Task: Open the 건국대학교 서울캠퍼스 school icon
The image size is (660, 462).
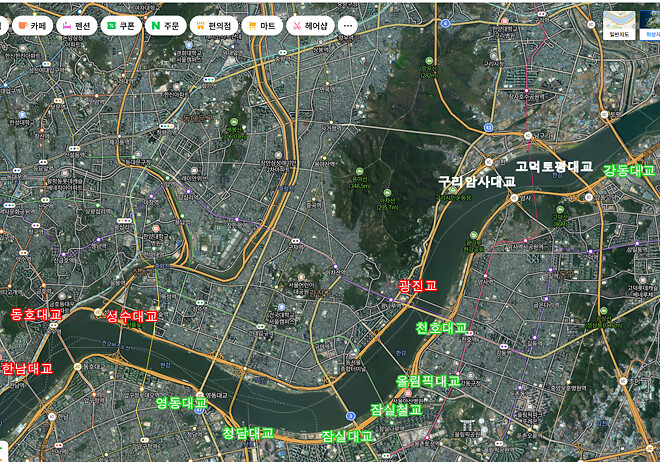Action: pos(281,307)
